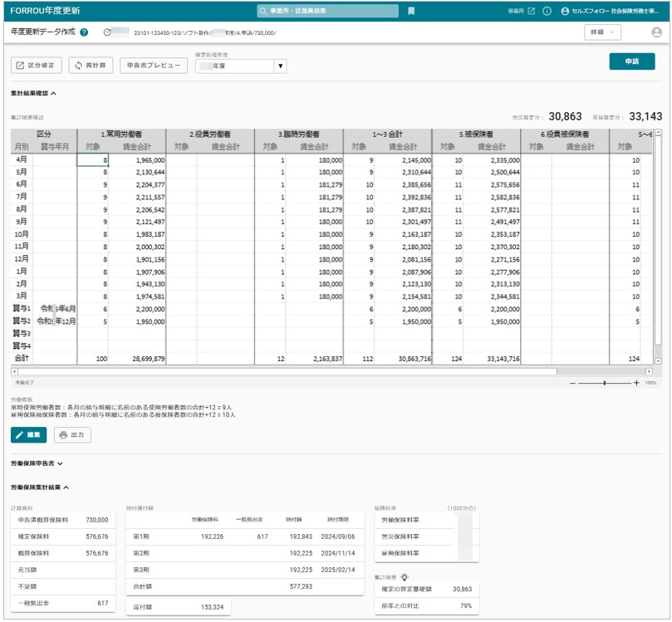Screen dimensions: 672x622
Task: Click the zoom minus icon under table
Action: click(572, 383)
